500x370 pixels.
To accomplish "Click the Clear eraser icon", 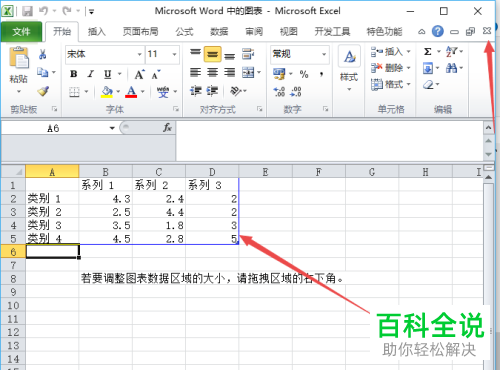I will [428, 85].
